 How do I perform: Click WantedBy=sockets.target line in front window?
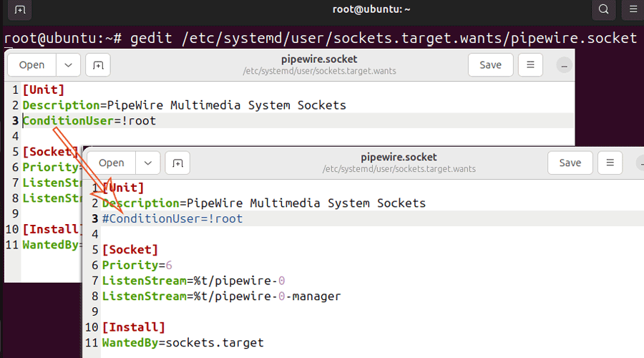pyautogui.click(x=182, y=343)
